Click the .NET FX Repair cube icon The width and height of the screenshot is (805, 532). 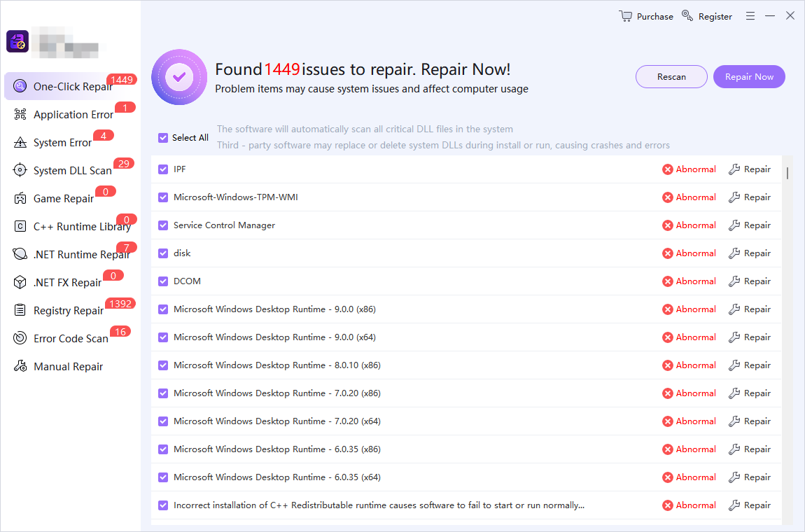(20, 283)
